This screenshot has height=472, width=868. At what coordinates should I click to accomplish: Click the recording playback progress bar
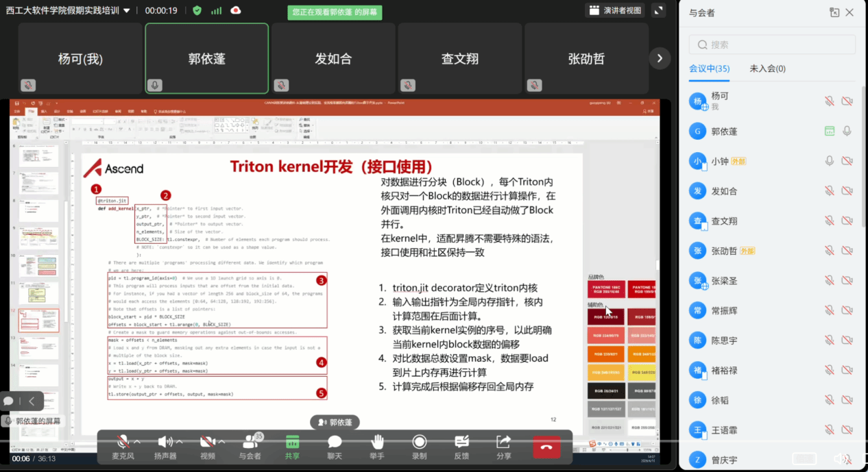(x=343, y=452)
